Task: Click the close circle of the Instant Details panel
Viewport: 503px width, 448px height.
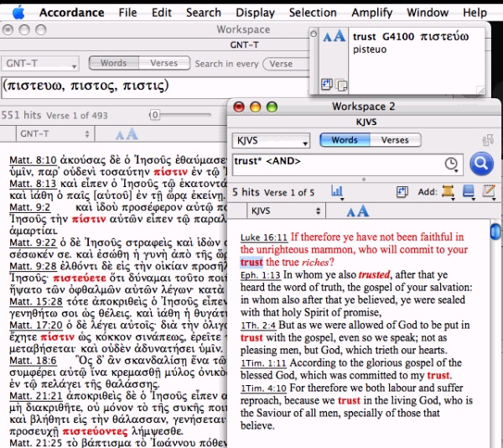Action: (x=314, y=34)
